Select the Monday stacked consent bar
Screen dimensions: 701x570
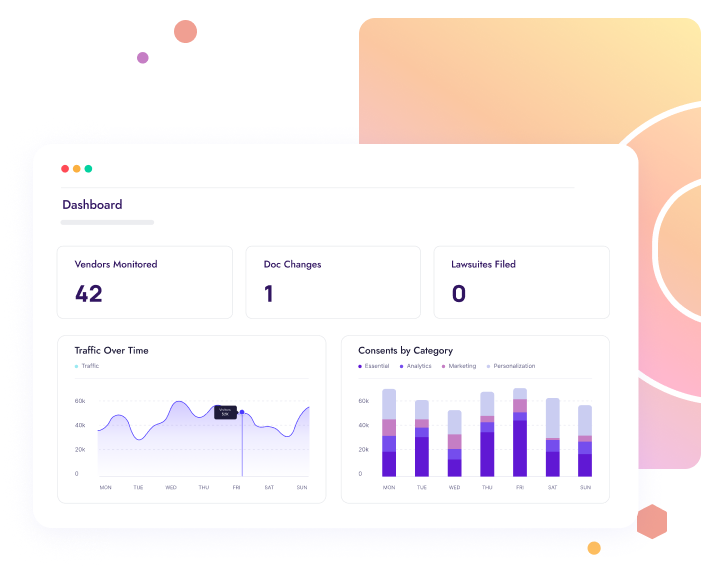coord(389,433)
